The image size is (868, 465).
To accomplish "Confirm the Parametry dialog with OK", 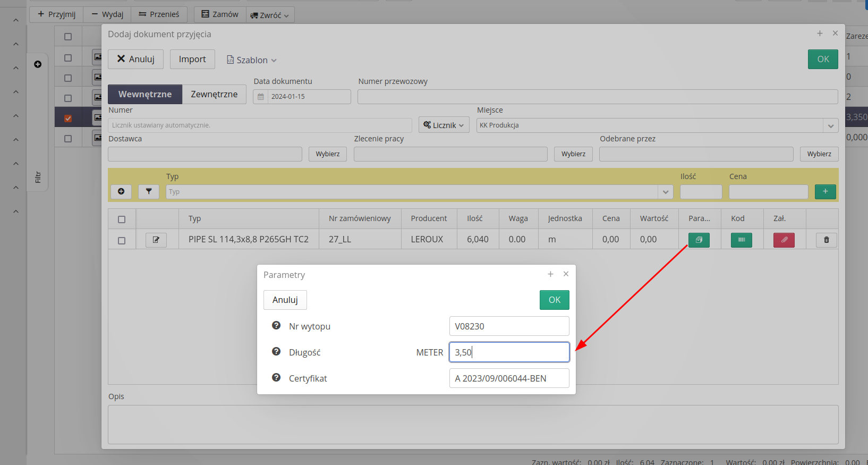I will click(x=554, y=300).
